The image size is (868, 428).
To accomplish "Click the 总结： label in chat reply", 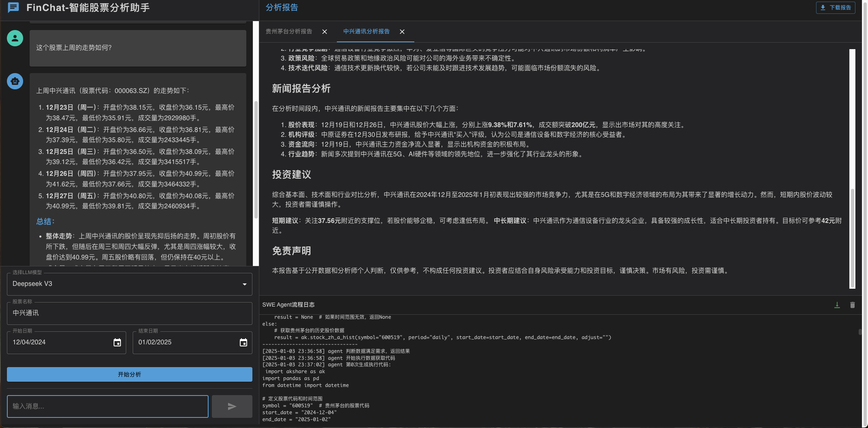I will pyautogui.click(x=45, y=222).
